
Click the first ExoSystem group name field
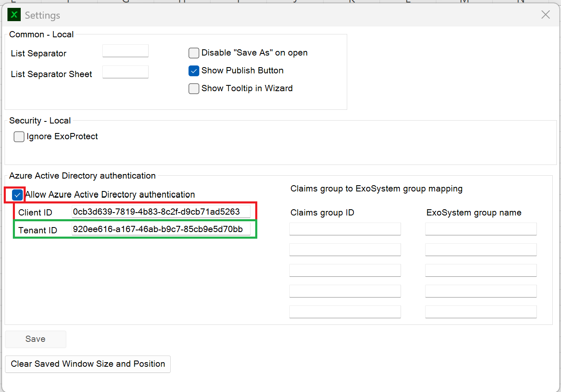[x=481, y=229]
